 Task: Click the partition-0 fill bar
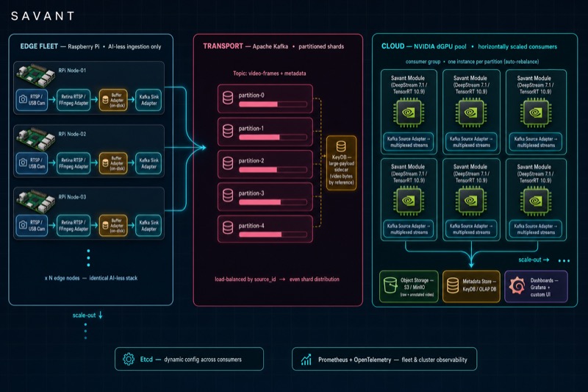(273, 104)
